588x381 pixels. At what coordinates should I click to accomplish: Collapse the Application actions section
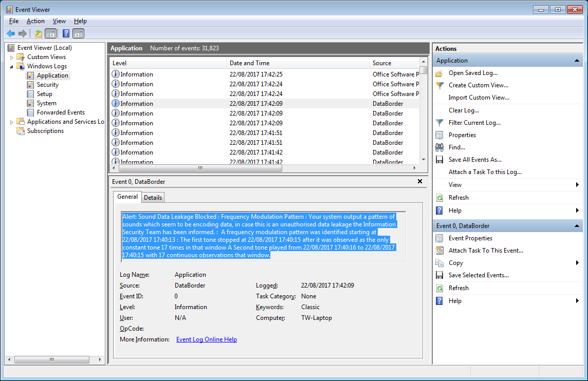578,61
